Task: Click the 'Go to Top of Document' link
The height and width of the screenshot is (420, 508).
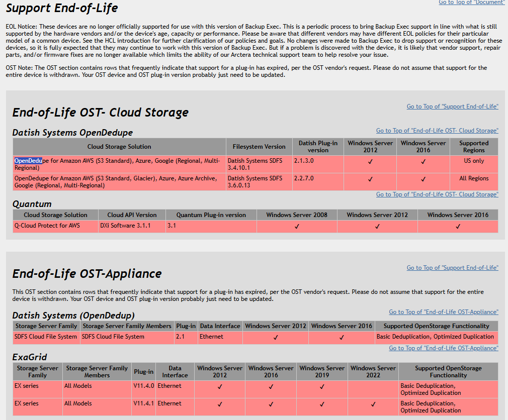Action: click(x=471, y=3)
